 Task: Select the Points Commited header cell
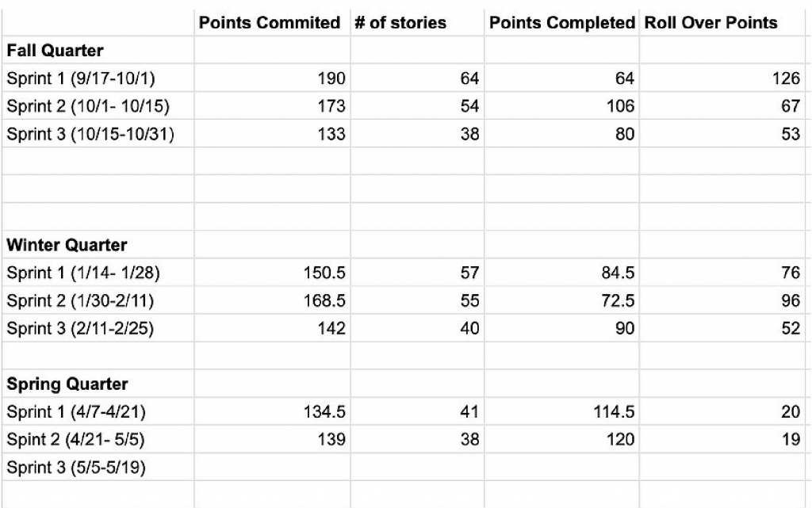coord(273,22)
